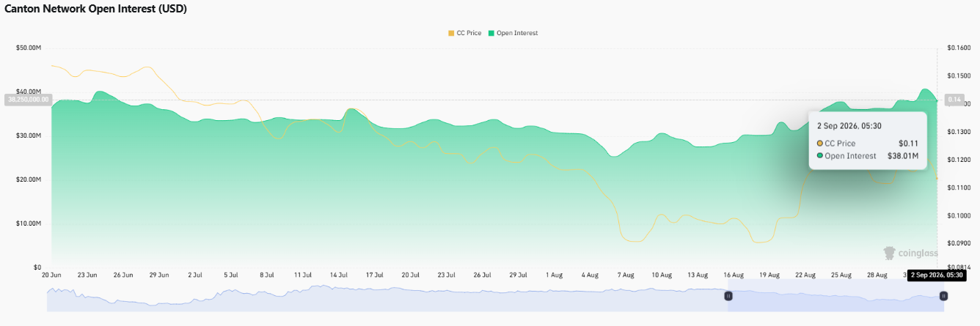This screenshot has width=980, height=326.
Task: Click the $40.00M left axis label
Action: pos(29,92)
